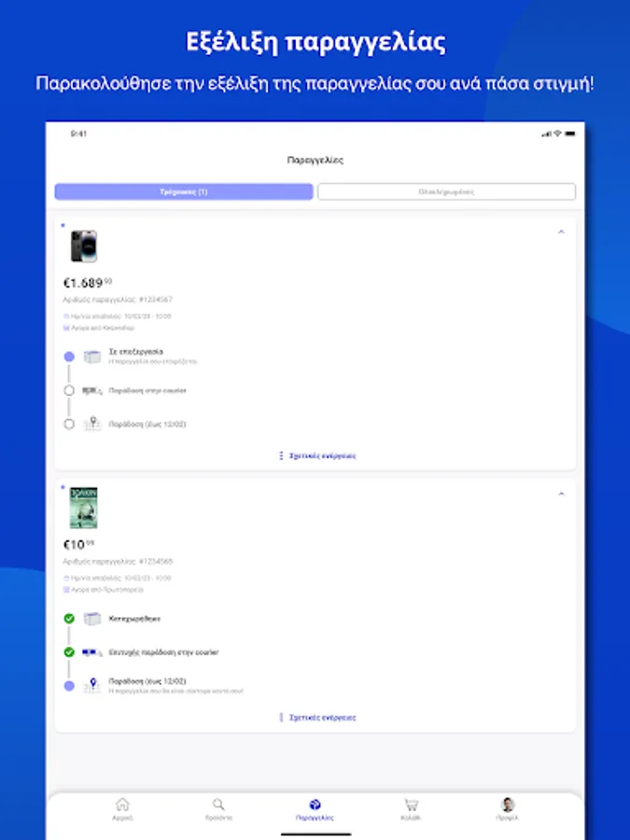The height and width of the screenshot is (840, 630).
Task: Open the profile avatar icon
Action: [x=508, y=805]
